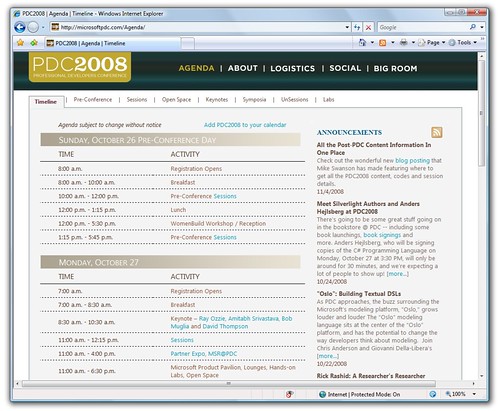Open the AGENDA navigation item
The height and width of the screenshot is (411, 500).
coord(196,68)
